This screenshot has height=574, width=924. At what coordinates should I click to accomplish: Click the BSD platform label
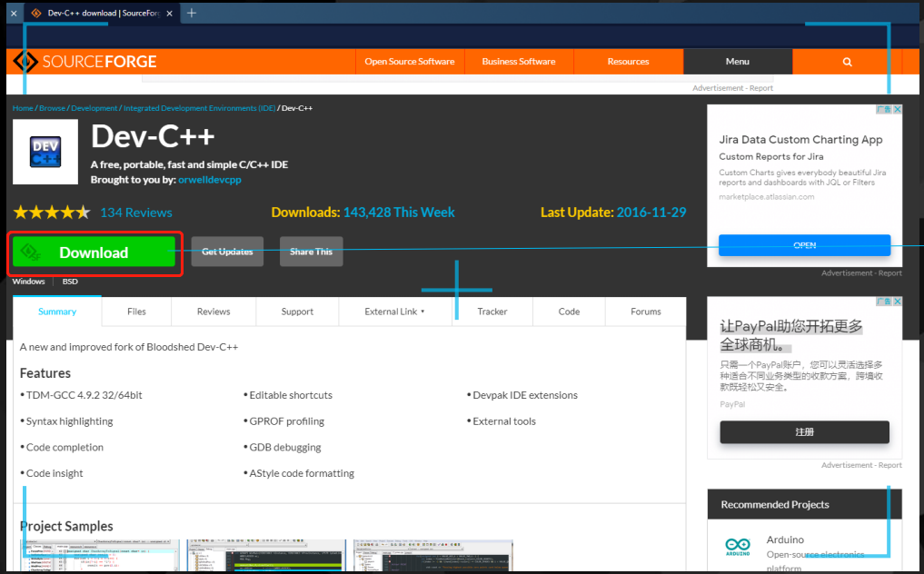click(x=70, y=282)
